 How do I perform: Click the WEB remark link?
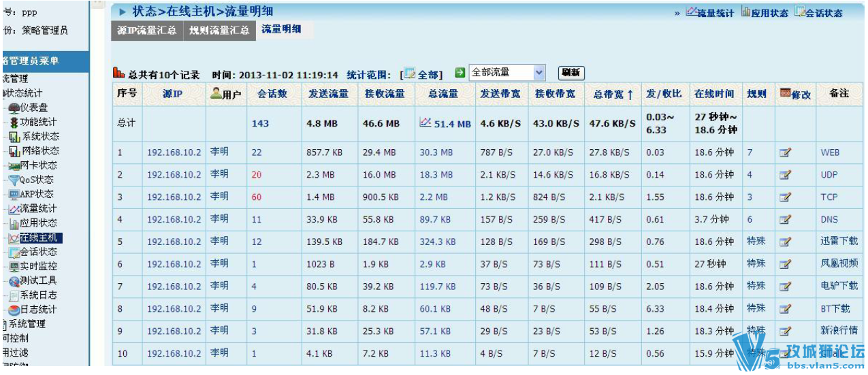tap(830, 152)
